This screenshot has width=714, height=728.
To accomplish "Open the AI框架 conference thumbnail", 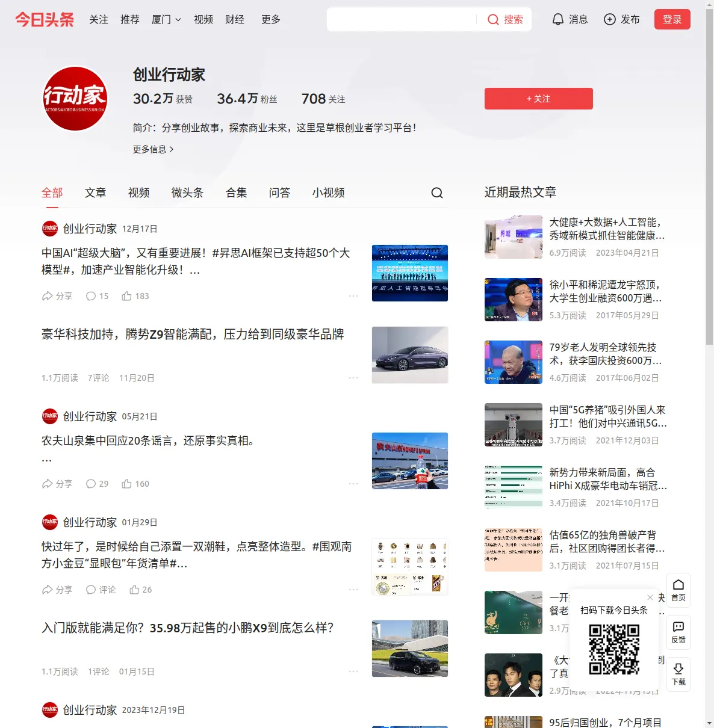I will coord(410,273).
